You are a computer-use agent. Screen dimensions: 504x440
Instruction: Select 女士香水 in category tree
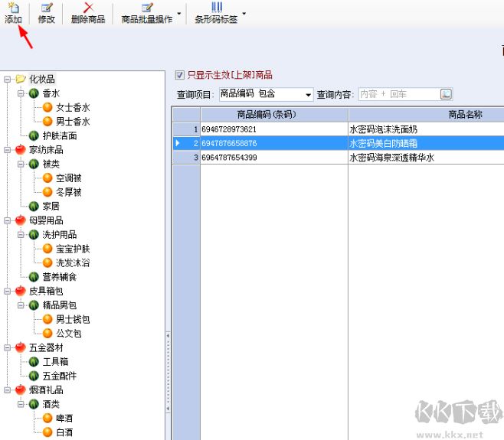pos(73,107)
